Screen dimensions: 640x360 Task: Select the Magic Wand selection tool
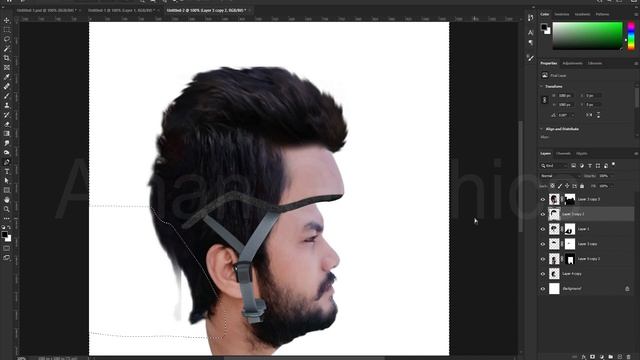[x=7, y=49]
